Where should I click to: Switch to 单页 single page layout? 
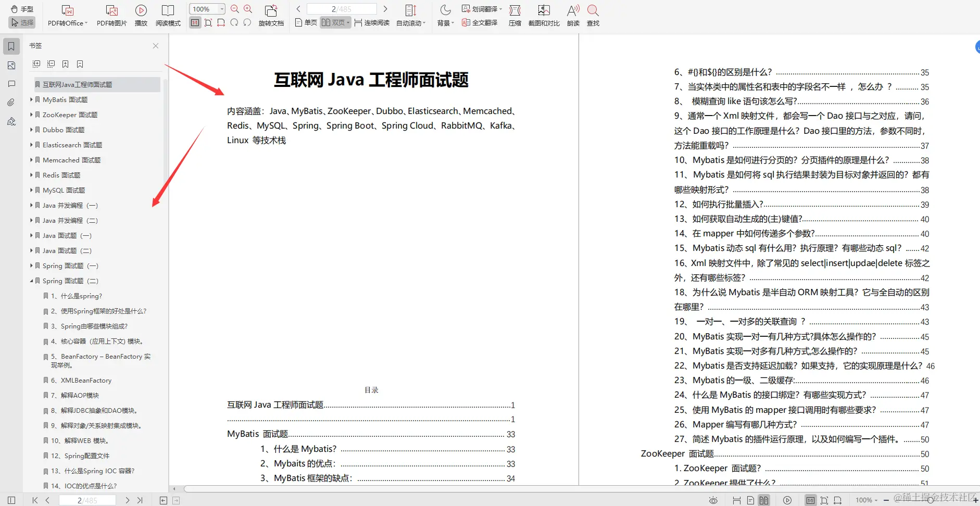pyautogui.click(x=306, y=22)
